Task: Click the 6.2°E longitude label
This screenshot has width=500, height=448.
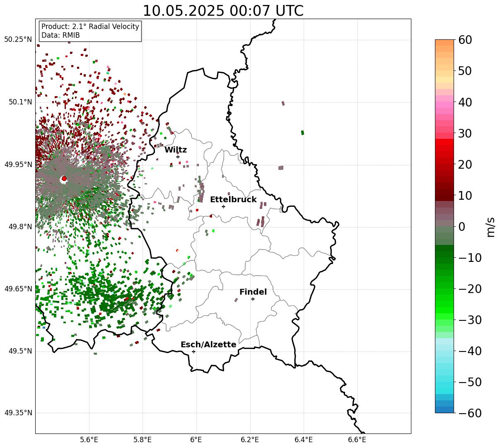Action: (x=250, y=439)
